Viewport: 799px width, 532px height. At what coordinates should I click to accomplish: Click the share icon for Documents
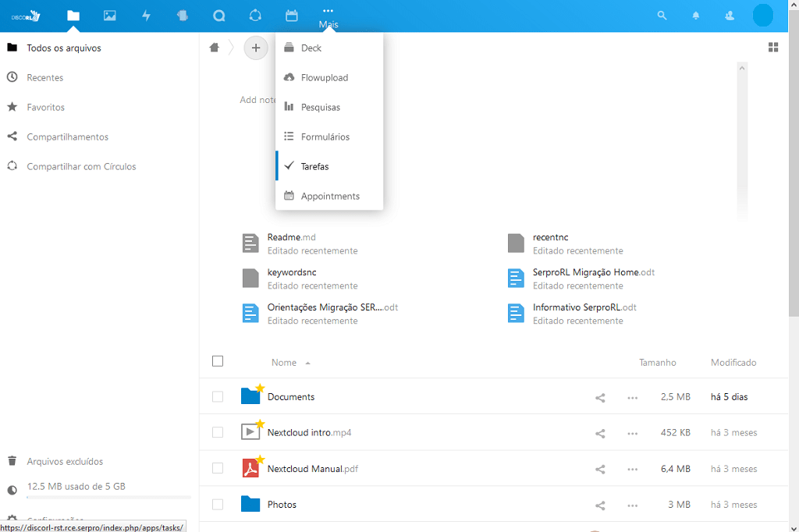(600, 397)
